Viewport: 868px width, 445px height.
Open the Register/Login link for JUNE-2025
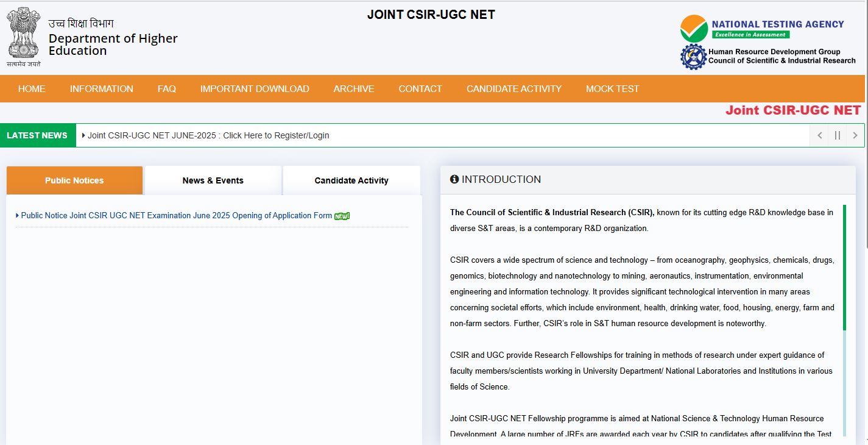tap(209, 135)
